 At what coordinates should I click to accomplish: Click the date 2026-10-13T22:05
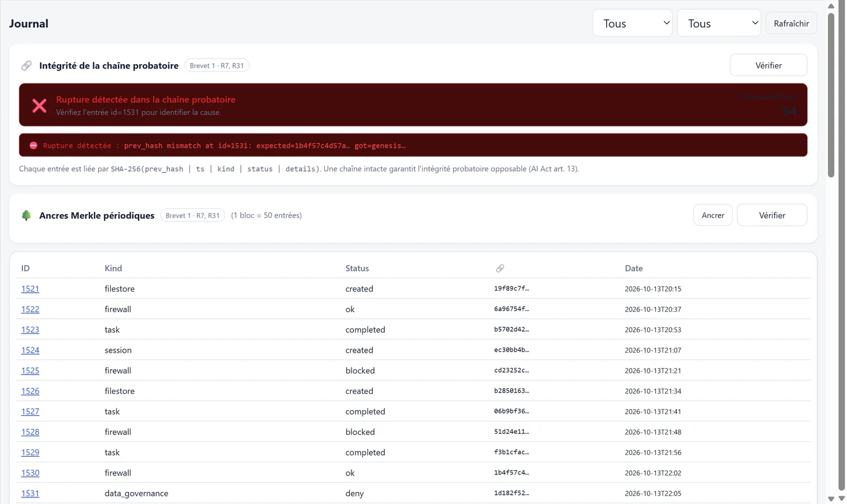point(653,493)
